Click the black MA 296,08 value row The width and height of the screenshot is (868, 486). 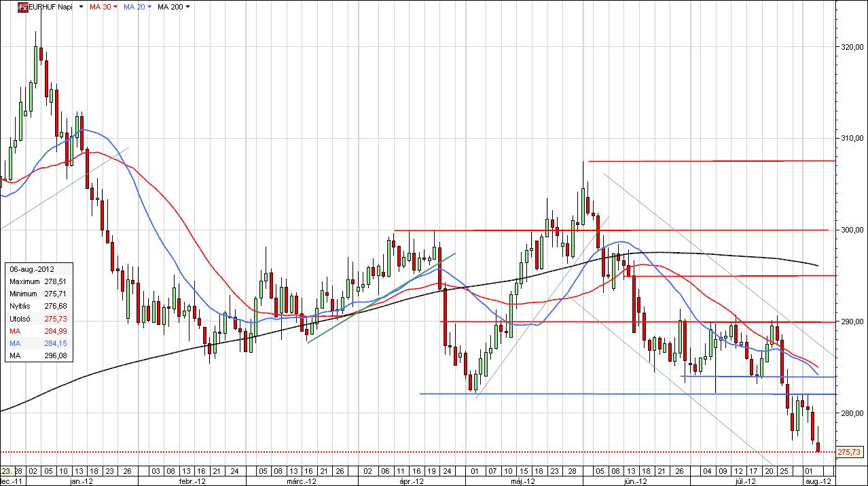pos(38,355)
